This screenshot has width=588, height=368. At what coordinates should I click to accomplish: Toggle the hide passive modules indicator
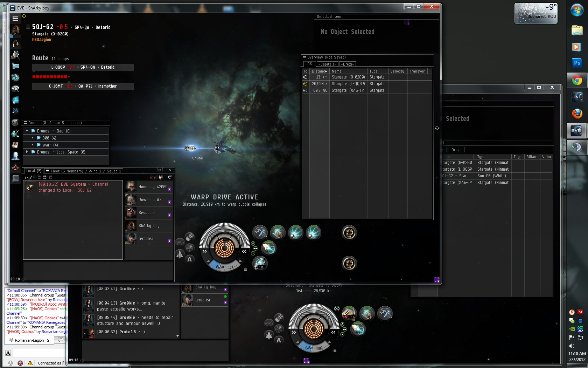click(255, 248)
